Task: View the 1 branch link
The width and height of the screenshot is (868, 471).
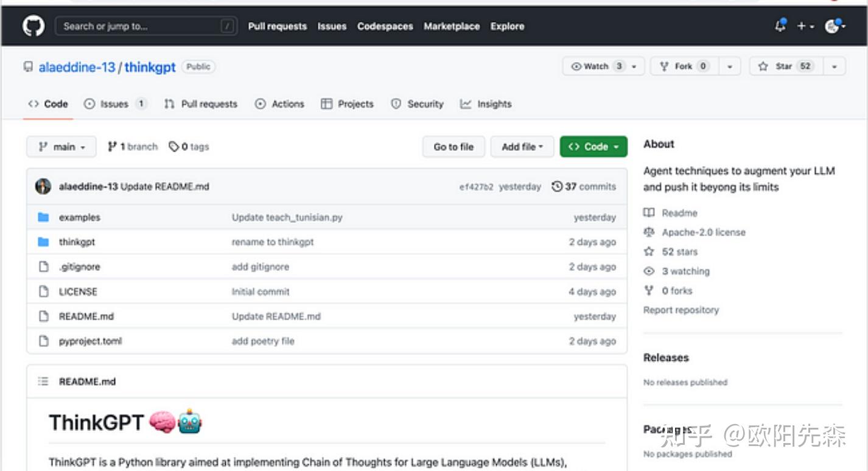Action: [133, 147]
